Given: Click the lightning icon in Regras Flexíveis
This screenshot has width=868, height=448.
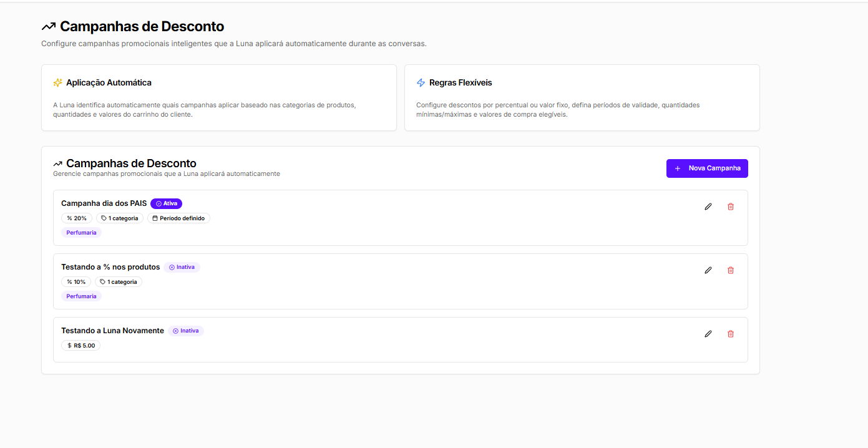Looking at the screenshot, I should pos(421,83).
